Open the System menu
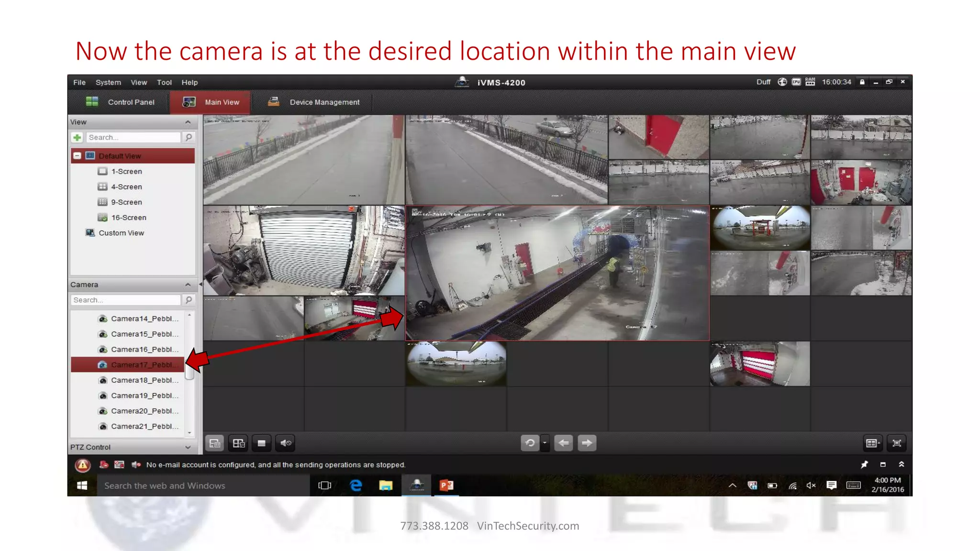 (108, 82)
